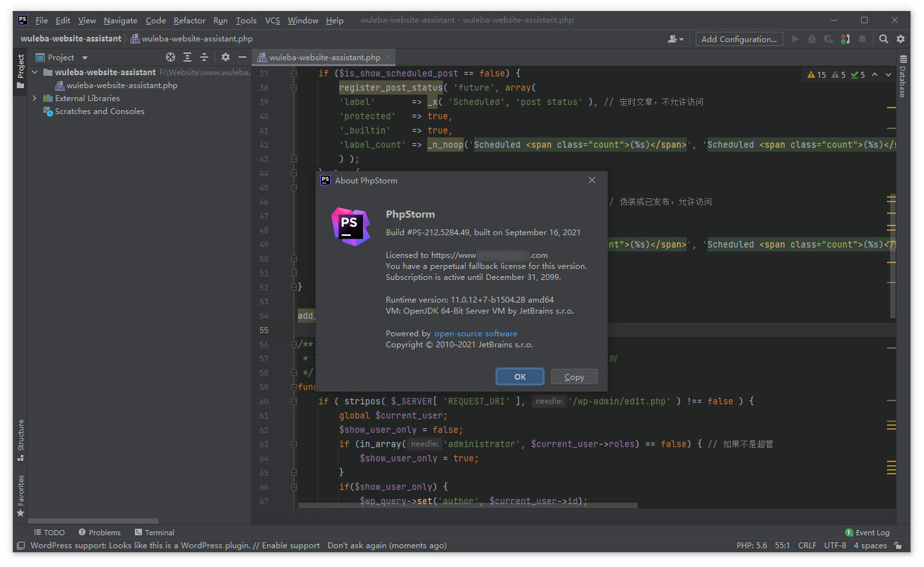Expand External Libraries node
Image resolution: width=924 pixels, height=567 pixels.
coord(35,98)
